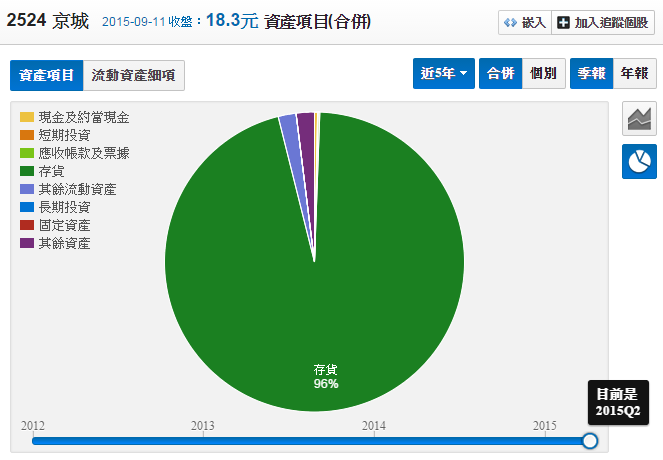Screen dimensions: 663x460
Task: Click the 固定資產 legend label
Action: [x=64, y=225]
